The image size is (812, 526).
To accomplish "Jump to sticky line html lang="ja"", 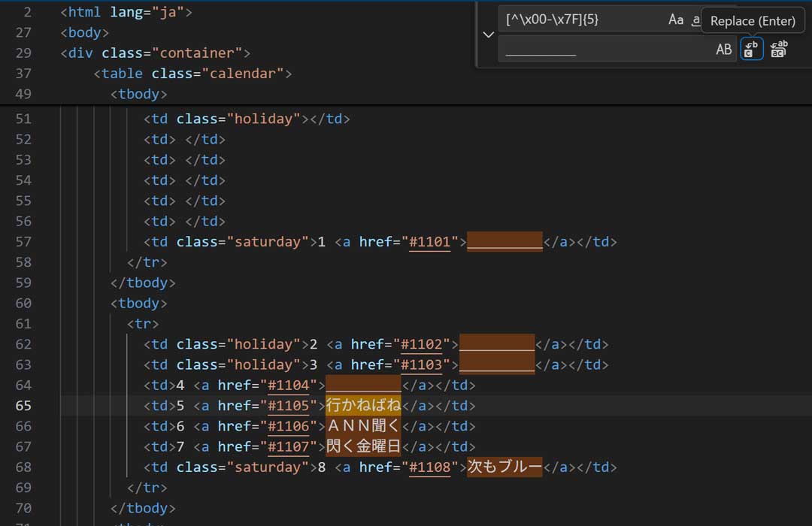I will (126, 12).
